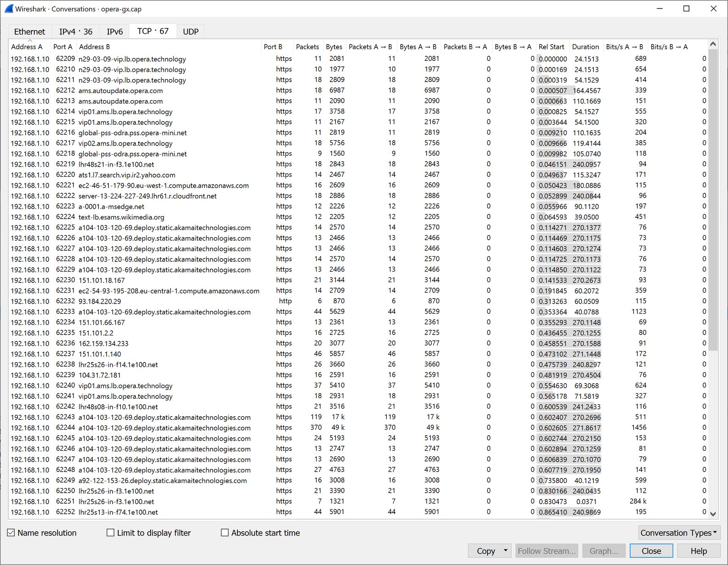
Task: Close the Conversations dialog with Close button
Action: pyautogui.click(x=651, y=551)
